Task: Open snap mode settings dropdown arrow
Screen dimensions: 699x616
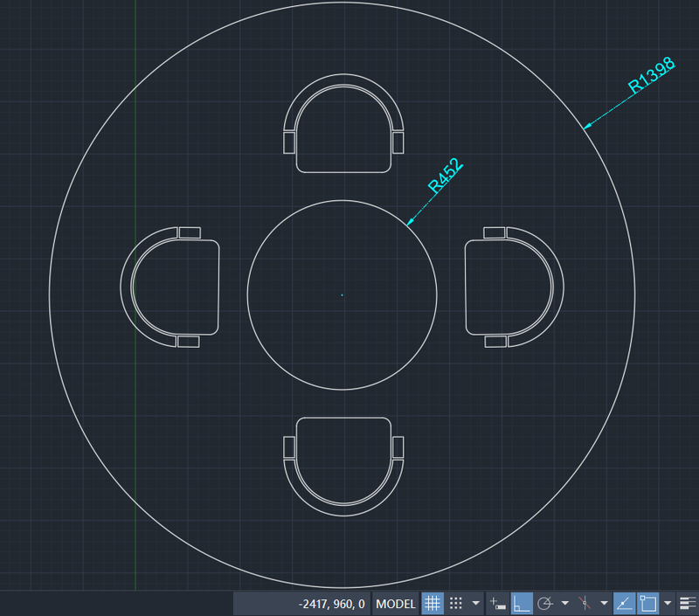Action: [475, 604]
